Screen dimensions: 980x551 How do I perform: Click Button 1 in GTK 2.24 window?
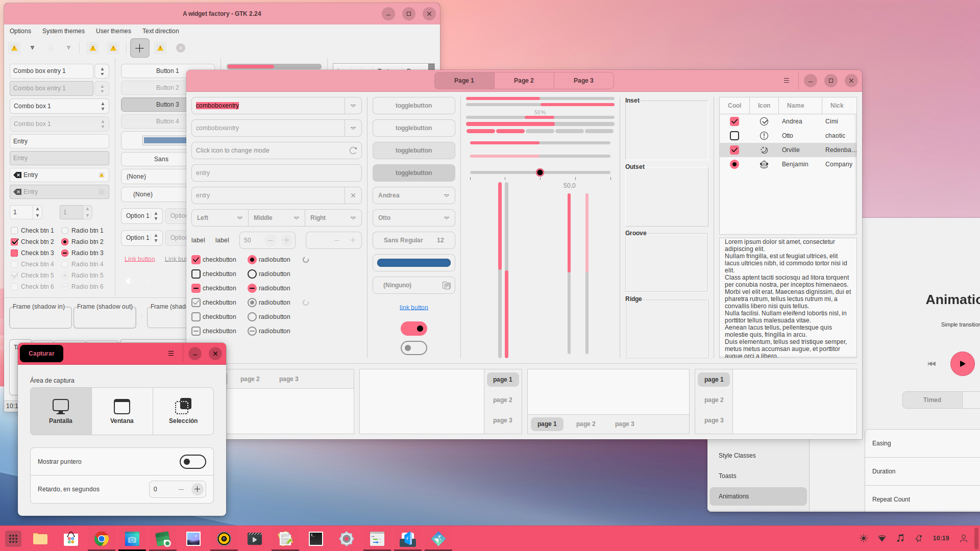tap(167, 71)
